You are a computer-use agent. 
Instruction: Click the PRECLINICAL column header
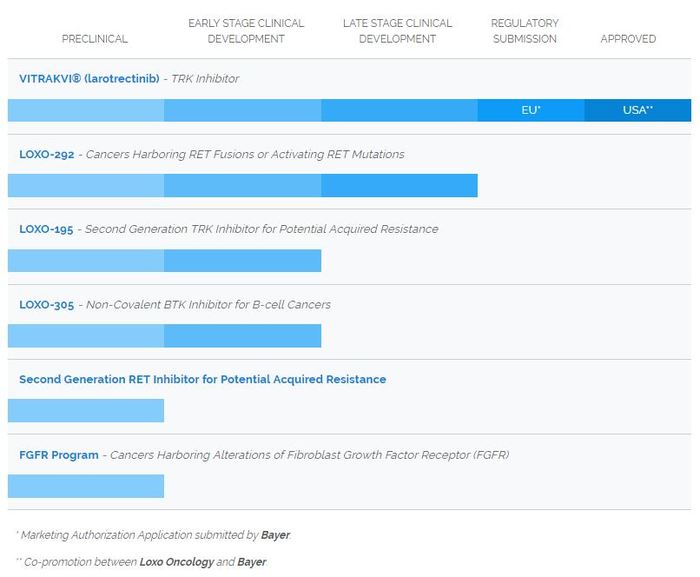coord(95,39)
